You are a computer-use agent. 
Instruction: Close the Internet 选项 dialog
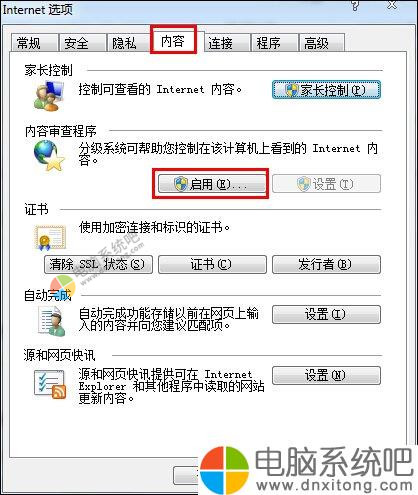click(x=393, y=5)
